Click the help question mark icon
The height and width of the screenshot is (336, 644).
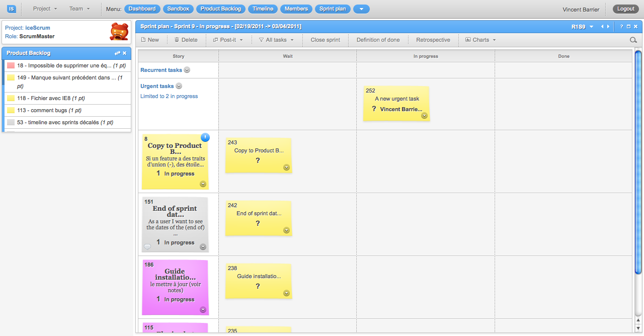coord(621,27)
